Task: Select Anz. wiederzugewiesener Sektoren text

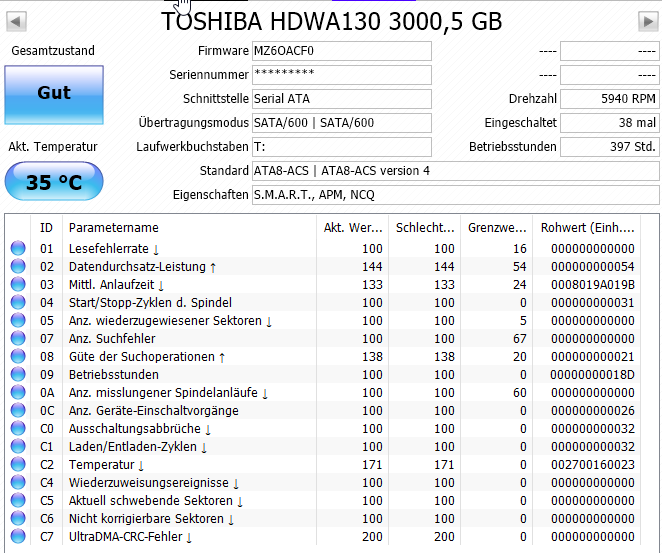Action: pos(165,321)
